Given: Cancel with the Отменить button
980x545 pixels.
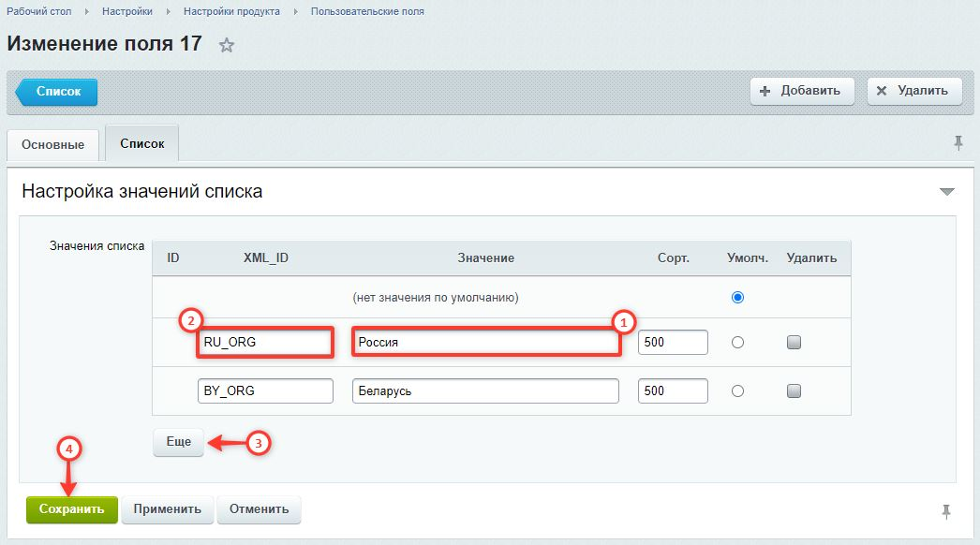Looking at the screenshot, I should 259,509.
